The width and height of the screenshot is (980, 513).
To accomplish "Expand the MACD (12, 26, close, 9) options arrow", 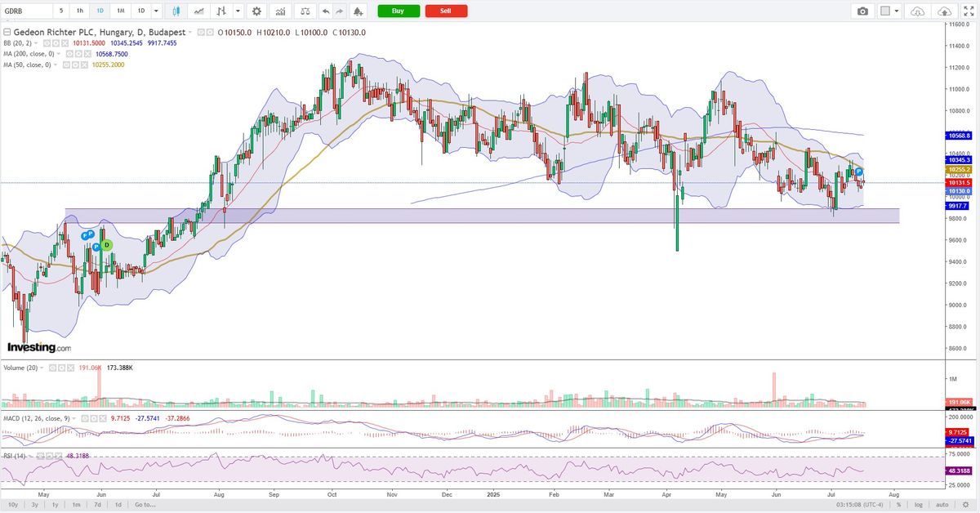I will (74, 419).
